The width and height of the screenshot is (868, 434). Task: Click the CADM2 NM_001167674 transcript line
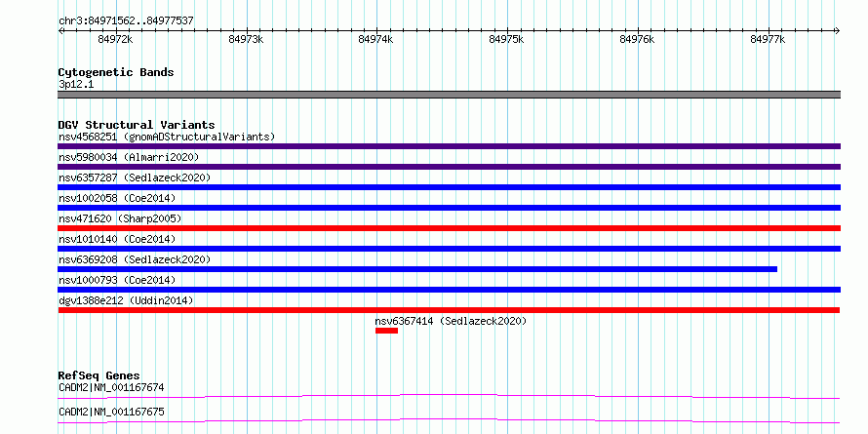(449, 396)
